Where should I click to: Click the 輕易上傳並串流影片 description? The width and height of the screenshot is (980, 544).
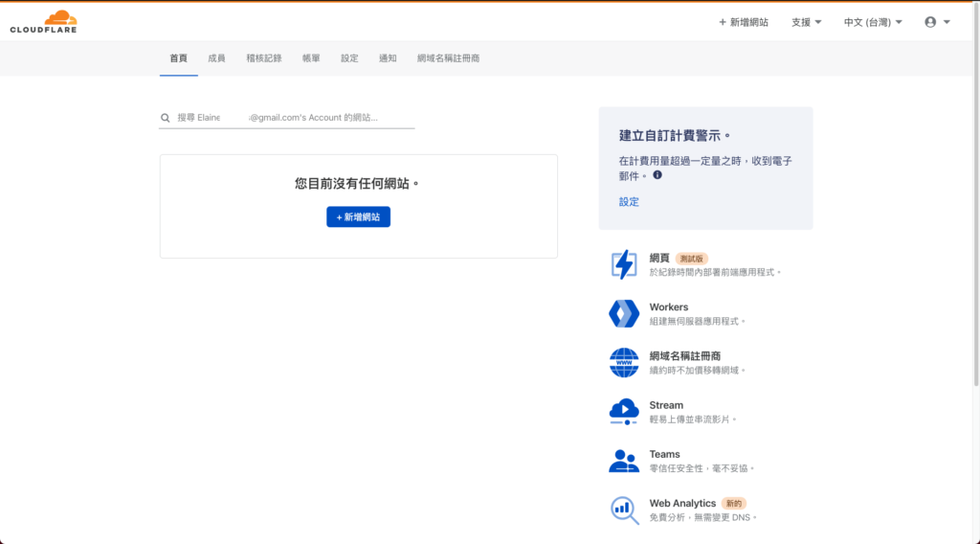693,419
